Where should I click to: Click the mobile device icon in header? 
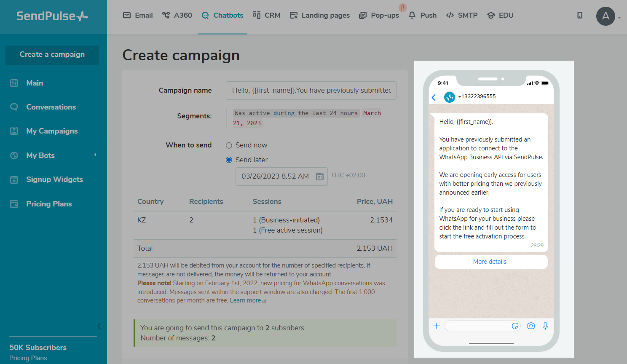point(580,15)
